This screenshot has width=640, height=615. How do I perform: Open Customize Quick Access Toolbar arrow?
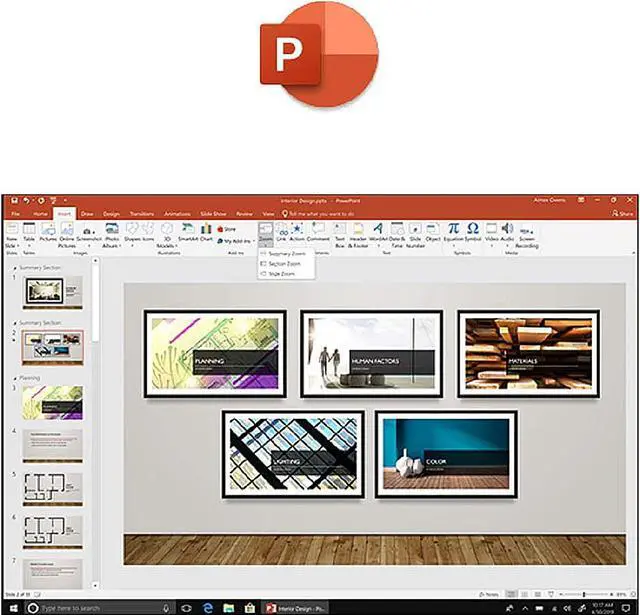click(x=65, y=200)
